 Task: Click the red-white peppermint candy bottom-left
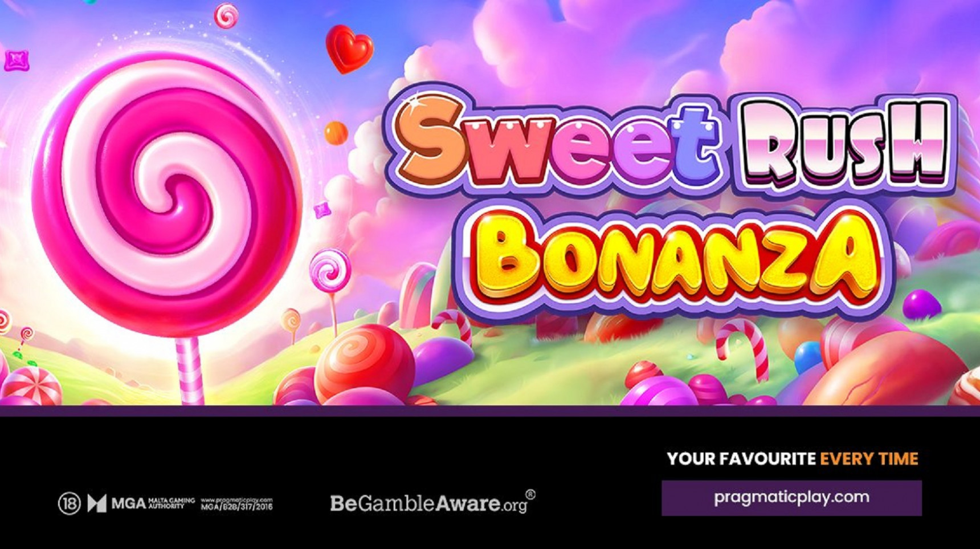[32, 386]
